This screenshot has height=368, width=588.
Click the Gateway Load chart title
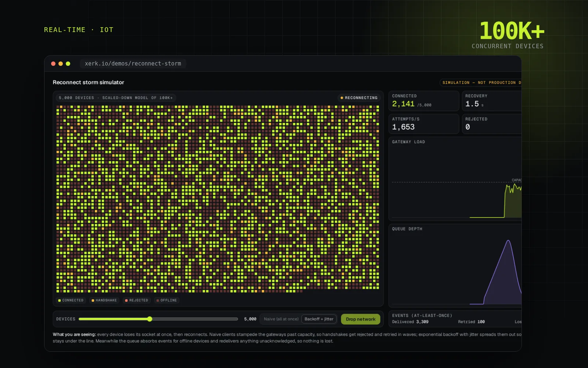pos(408,142)
